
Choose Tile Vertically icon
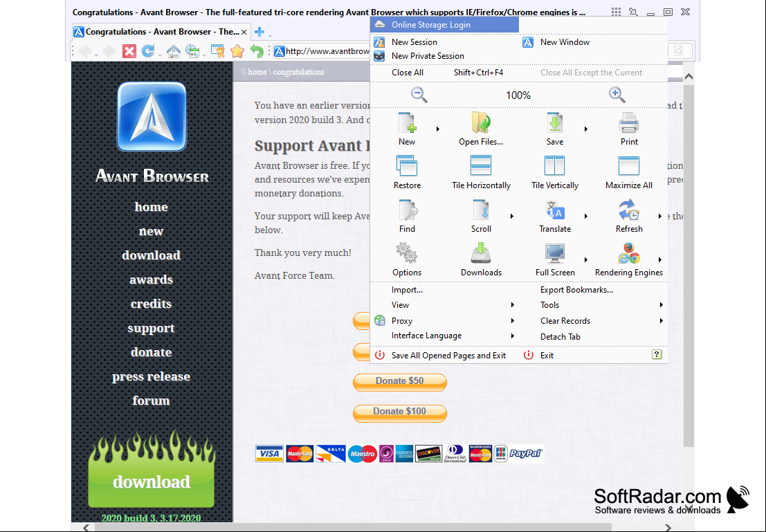point(554,165)
